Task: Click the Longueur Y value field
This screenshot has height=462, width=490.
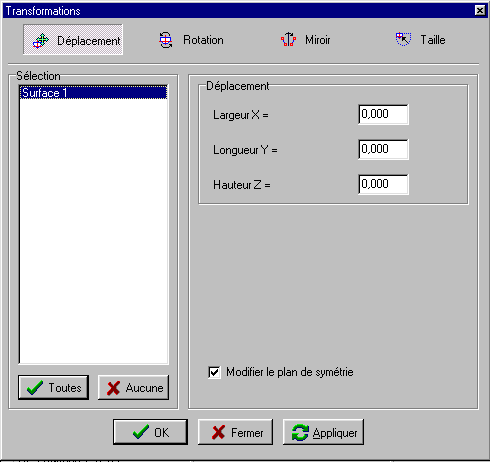Action: pyautogui.click(x=383, y=149)
